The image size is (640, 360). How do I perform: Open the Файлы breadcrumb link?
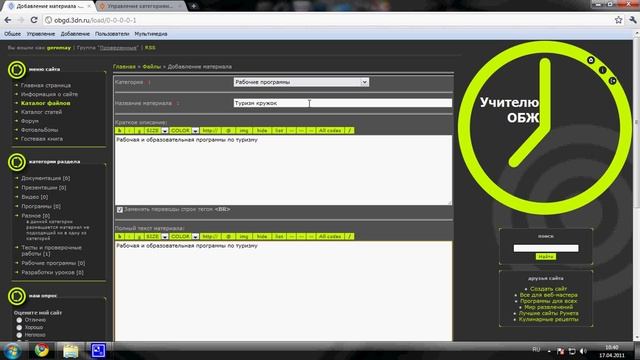(151, 67)
